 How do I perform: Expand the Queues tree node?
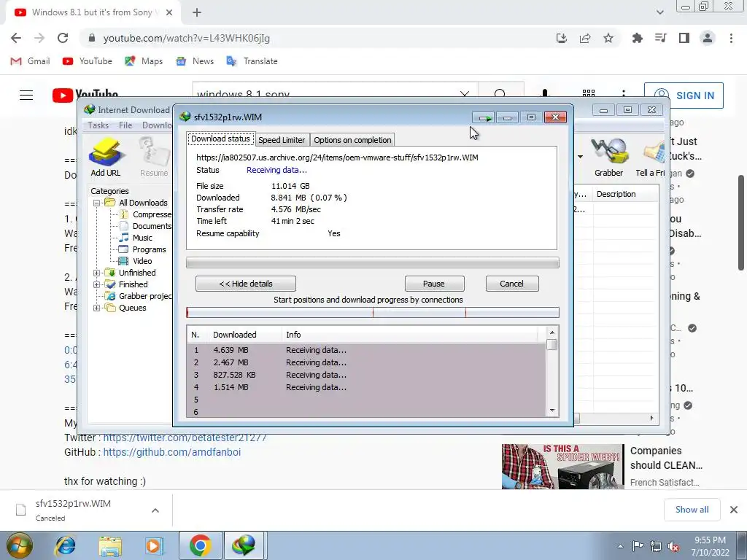click(x=97, y=308)
